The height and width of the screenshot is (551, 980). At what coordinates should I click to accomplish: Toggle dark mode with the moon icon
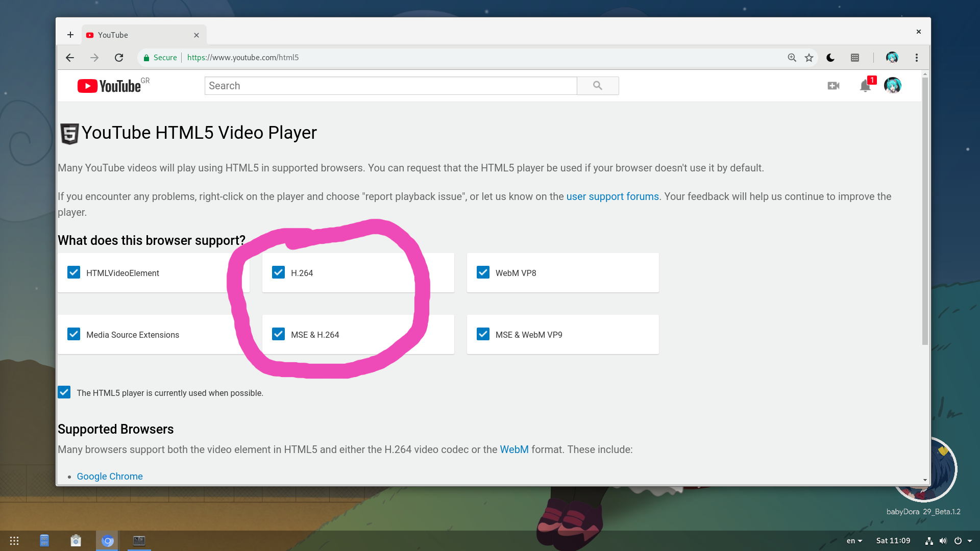(x=830, y=58)
